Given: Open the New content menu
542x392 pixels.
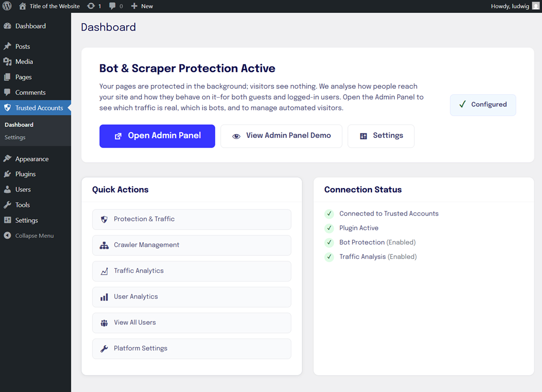Looking at the screenshot, I should pos(142,6).
